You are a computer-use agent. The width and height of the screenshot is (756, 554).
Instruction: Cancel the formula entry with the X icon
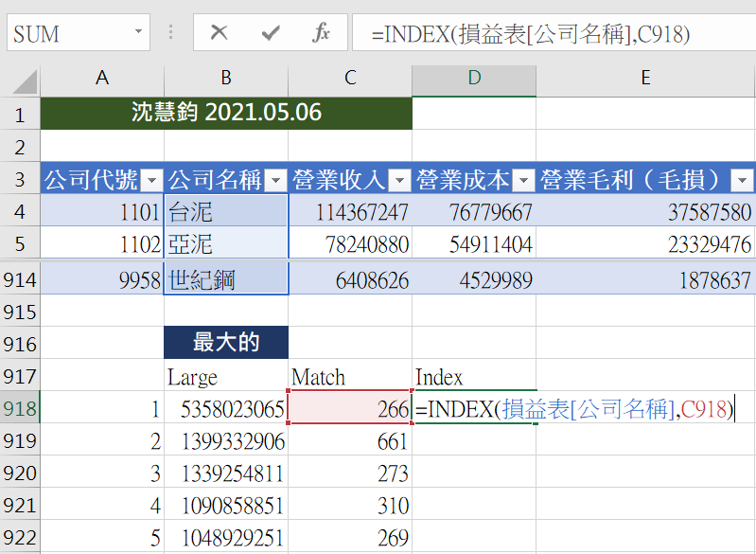(219, 33)
